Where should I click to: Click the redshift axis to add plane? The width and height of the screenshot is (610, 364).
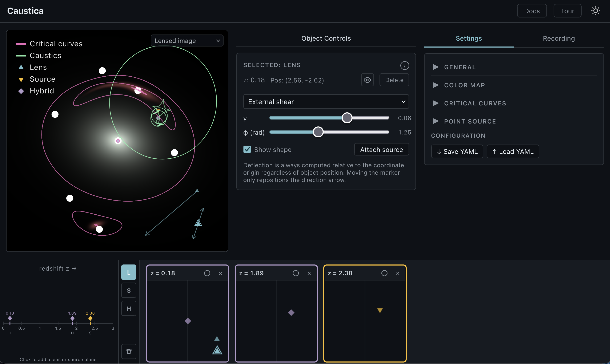pyautogui.click(x=58, y=323)
